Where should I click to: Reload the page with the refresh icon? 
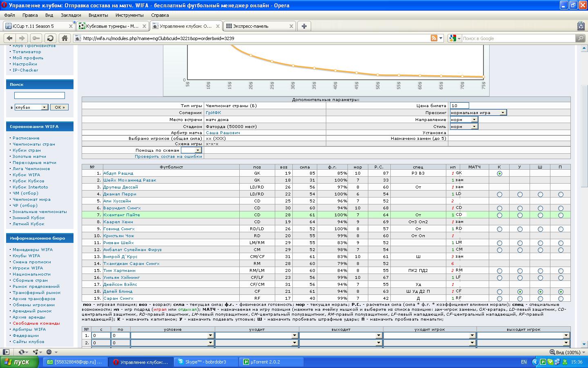coord(50,38)
